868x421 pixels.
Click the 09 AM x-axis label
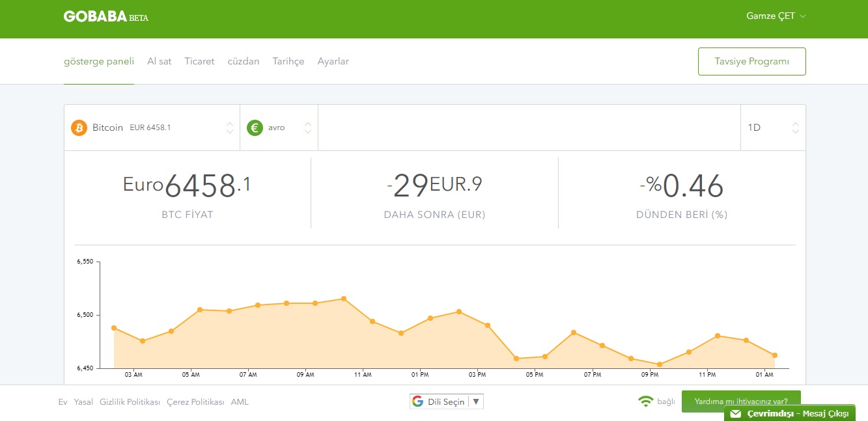click(305, 375)
